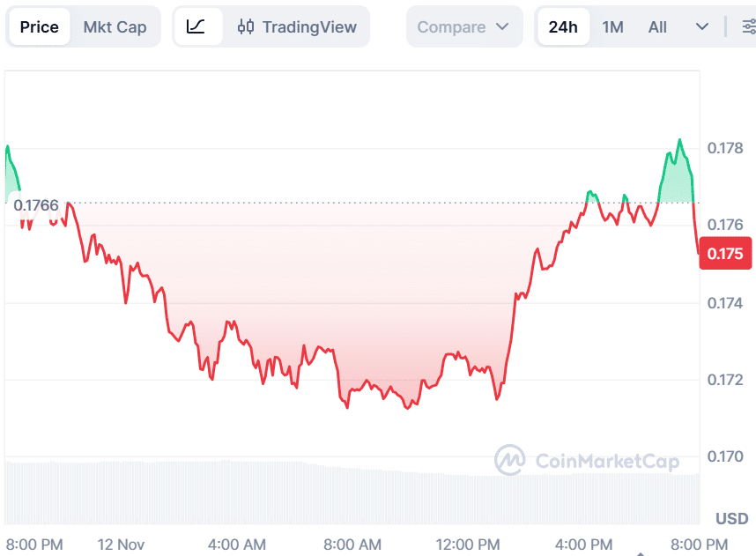
Task: Click the 0.1766 opening price label
Action: point(37,206)
